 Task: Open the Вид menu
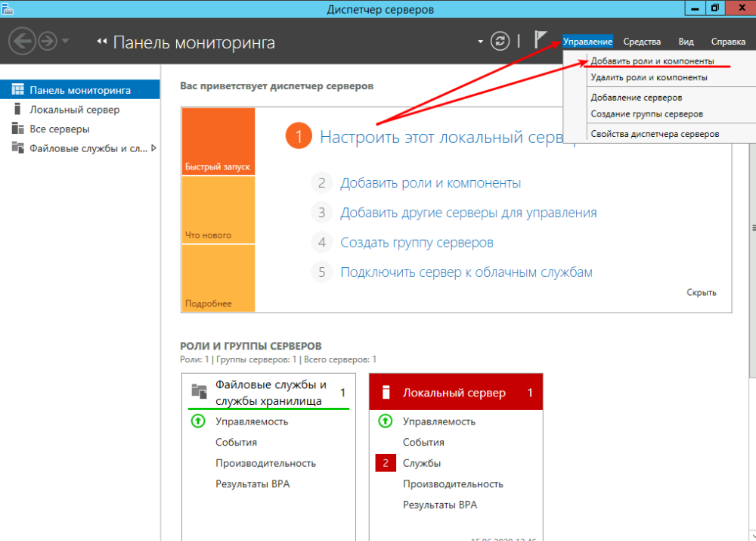click(686, 42)
